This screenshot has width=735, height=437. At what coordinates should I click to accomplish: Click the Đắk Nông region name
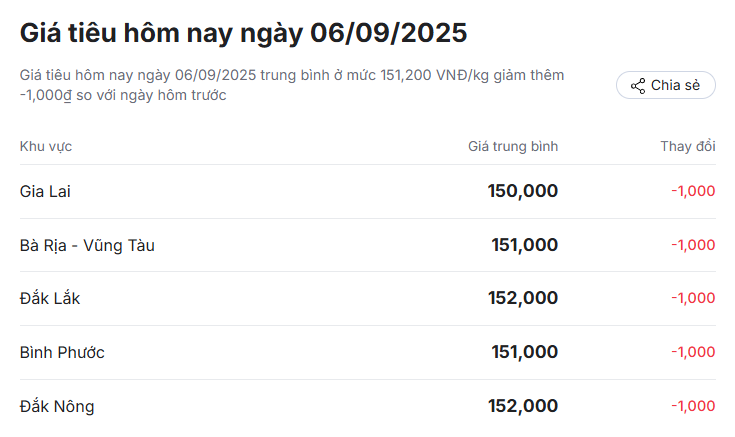[57, 406]
